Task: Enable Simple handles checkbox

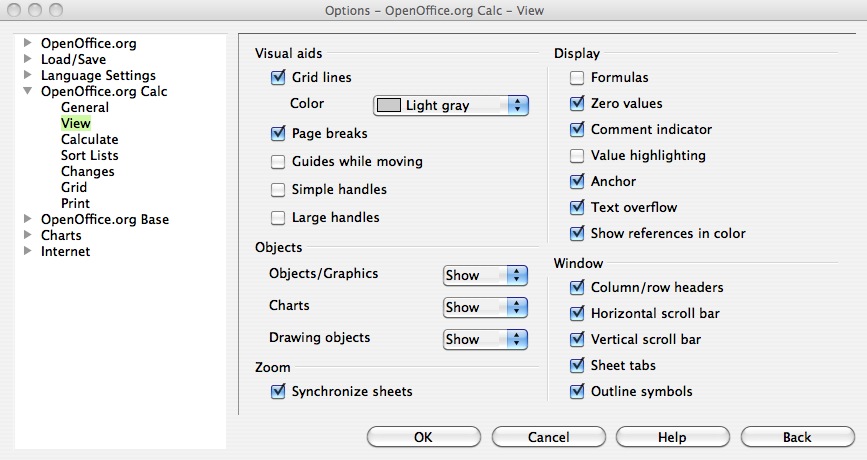Action: [x=278, y=190]
